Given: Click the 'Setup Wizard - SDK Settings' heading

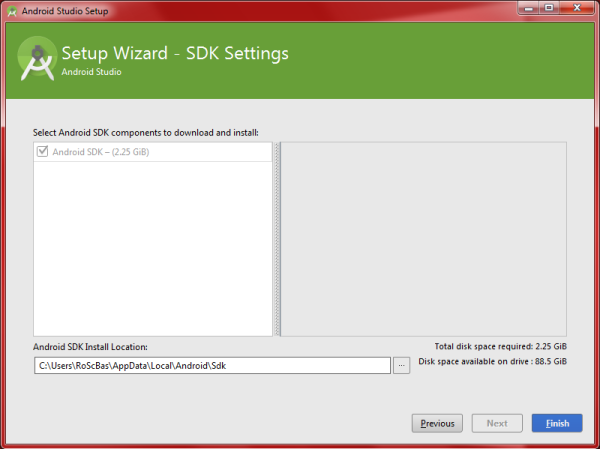Looking at the screenshot, I should [175, 53].
